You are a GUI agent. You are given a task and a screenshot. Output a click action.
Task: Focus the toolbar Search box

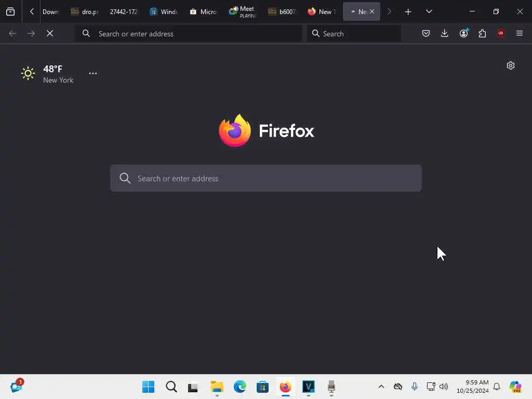(354, 34)
